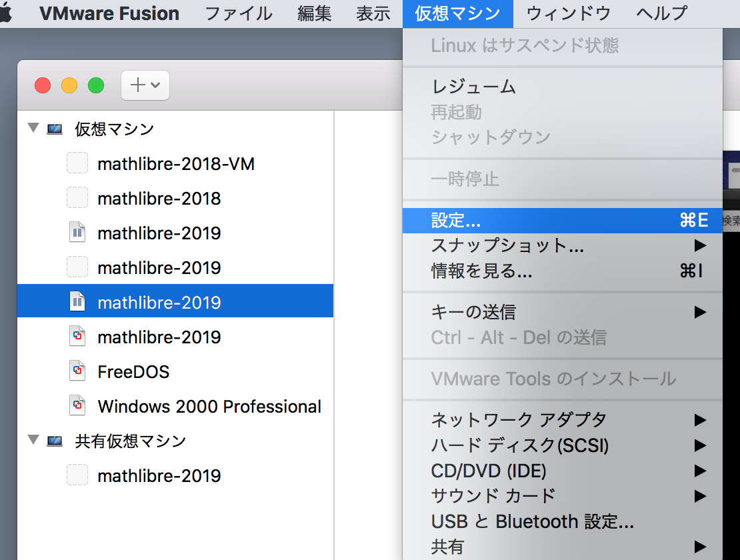Open the 表示 menu
Image resolution: width=740 pixels, height=560 pixels.
coord(373,13)
